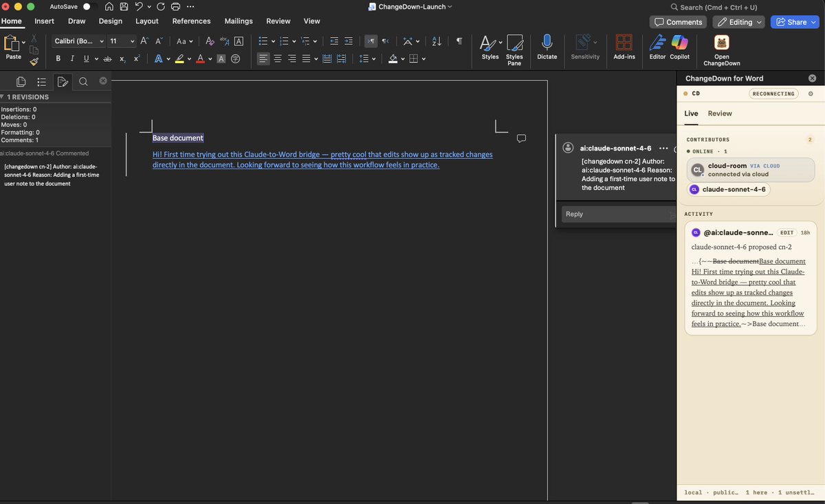Open the Styles Pane

(514, 50)
